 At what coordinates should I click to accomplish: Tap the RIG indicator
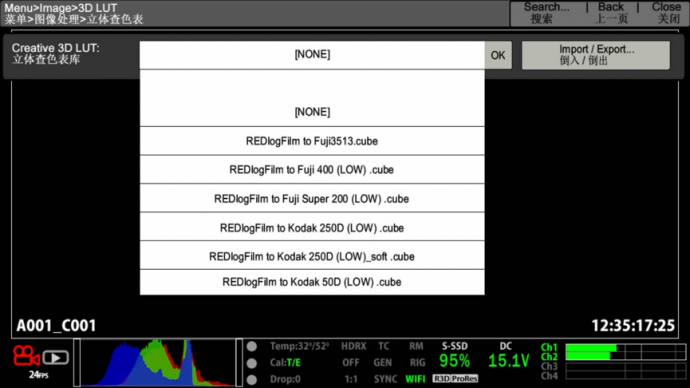[x=417, y=363]
